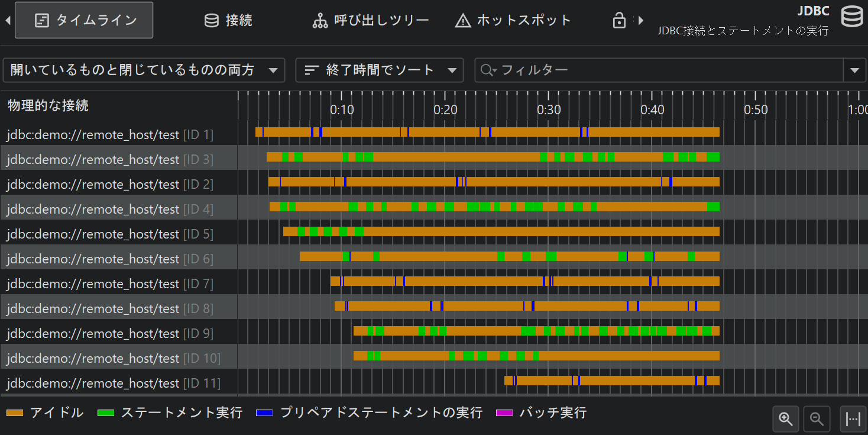Click the 0:50 time label on the ruler
The height and width of the screenshot is (435, 868).
(756, 110)
